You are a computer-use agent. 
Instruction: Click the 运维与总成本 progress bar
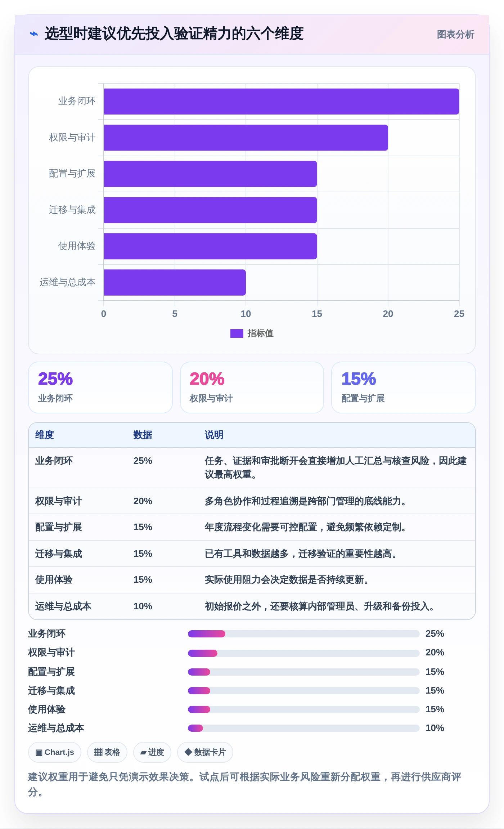point(304,728)
